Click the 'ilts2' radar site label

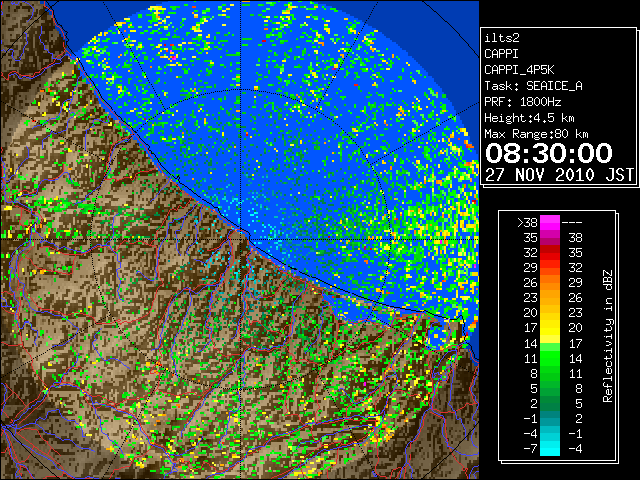502,38
